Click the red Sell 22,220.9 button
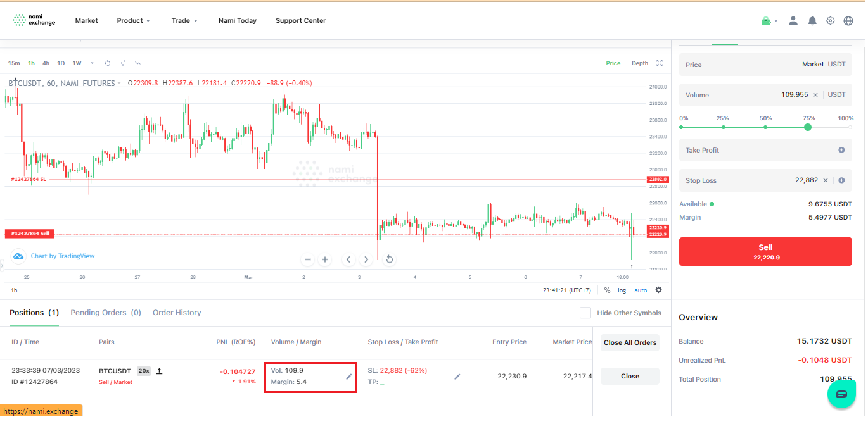This screenshot has height=424, width=868. coord(765,252)
